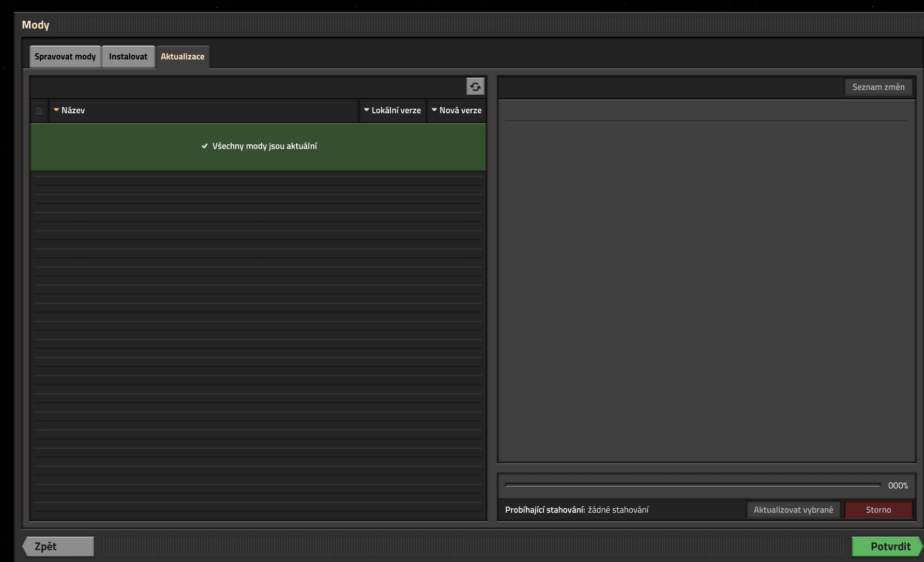The height and width of the screenshot is (562, 924).
Task: Go back using the Zpět button
Action: coord(58,546)
